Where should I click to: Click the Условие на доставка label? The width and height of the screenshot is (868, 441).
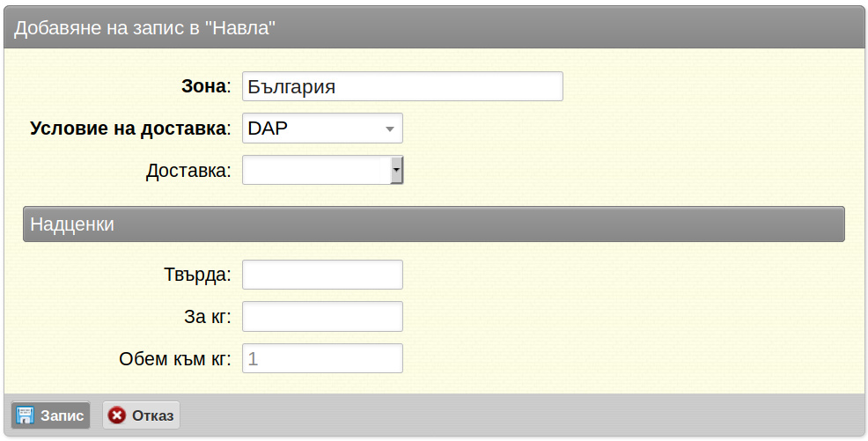click(x=128, y=129)
